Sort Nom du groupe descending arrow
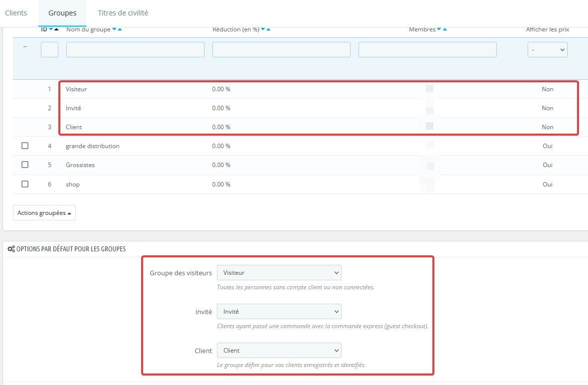This screenshot has width=588, height=385. pos(114,29)
